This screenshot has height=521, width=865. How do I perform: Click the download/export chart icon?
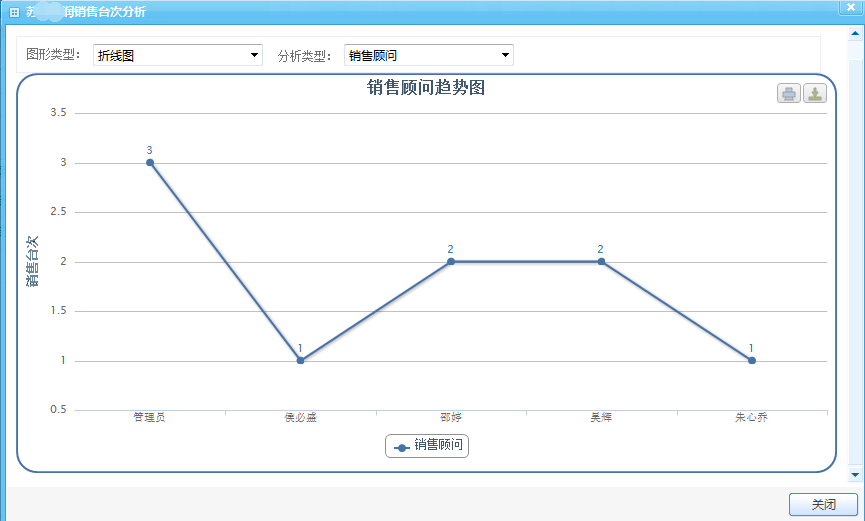pos(815,94)
